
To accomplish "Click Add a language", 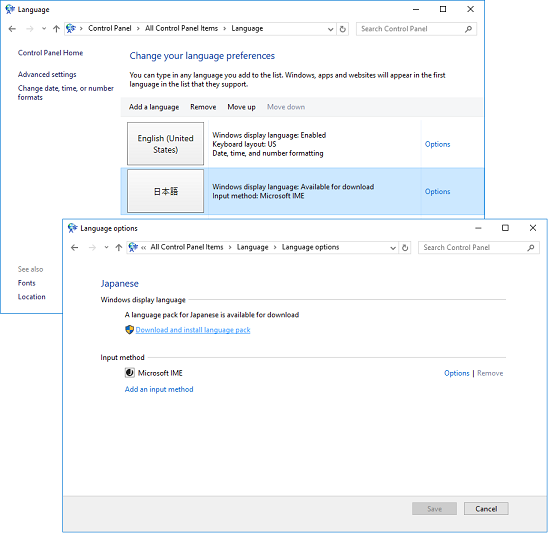I will tap(154, 107).
